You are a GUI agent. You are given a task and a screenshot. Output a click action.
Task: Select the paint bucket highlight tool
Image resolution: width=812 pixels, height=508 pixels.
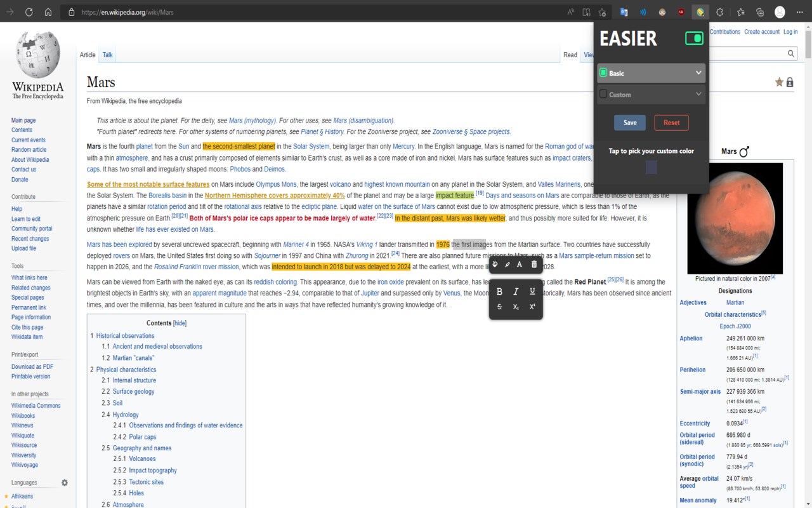(495, 264)
